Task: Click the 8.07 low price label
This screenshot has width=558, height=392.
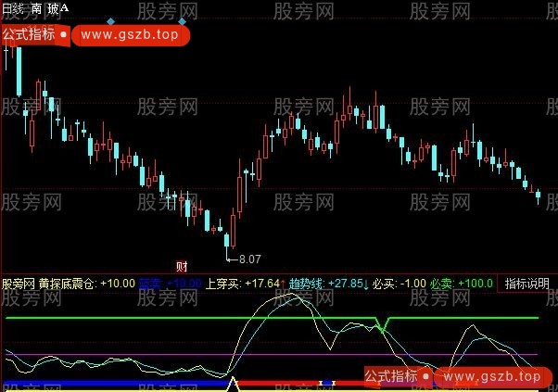Action: 249,259
